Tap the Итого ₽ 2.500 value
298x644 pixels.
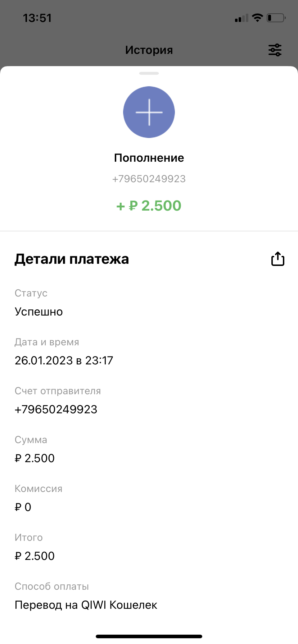(35, 556)
